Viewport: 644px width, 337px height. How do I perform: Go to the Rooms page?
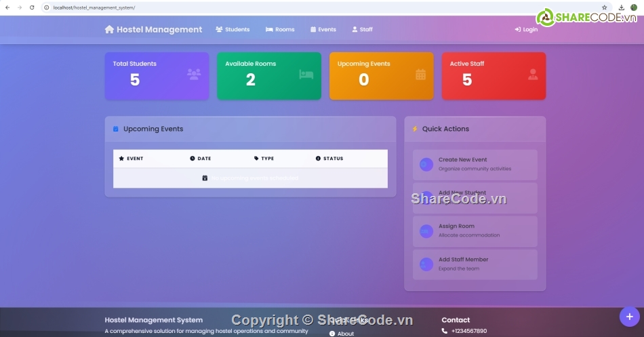pos(280,29)
